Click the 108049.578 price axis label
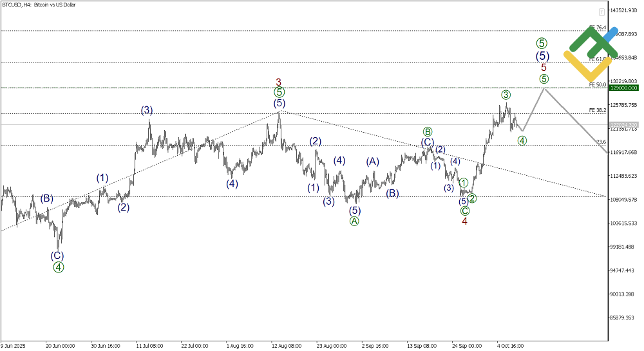This screenshot has width=644, height=351. [624, 200]
